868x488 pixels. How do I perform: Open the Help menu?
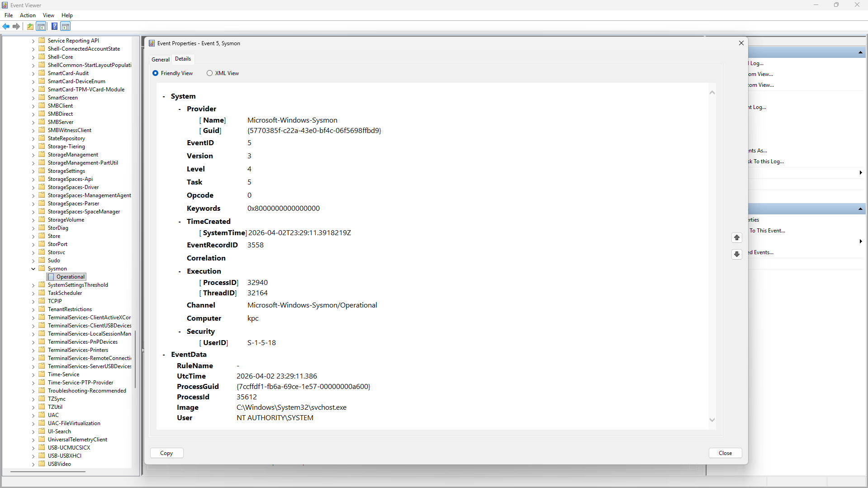click(x=67, y=15)
